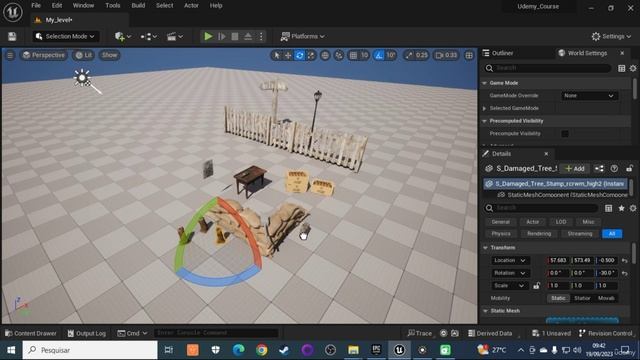Filter Details by General category

pyautogui.click(x=500, y=222)
